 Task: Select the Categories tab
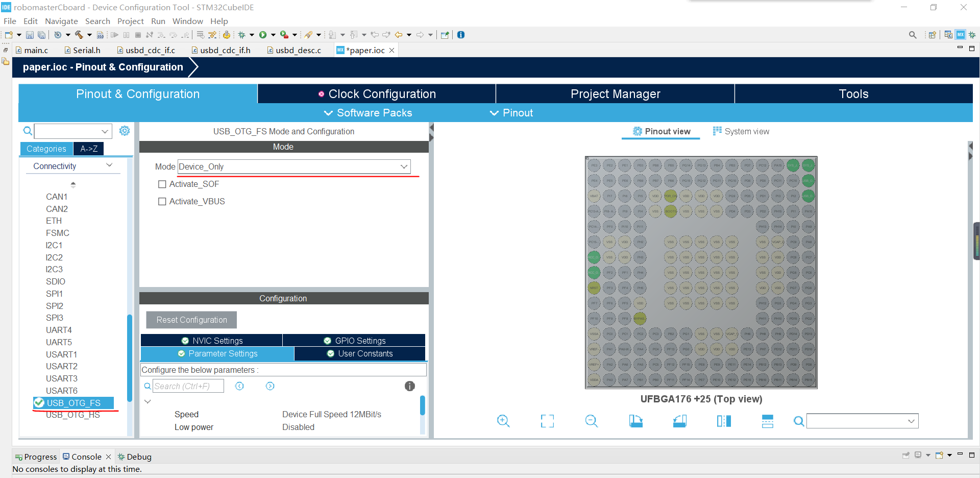pyautogui.click(x=46, y=149)
